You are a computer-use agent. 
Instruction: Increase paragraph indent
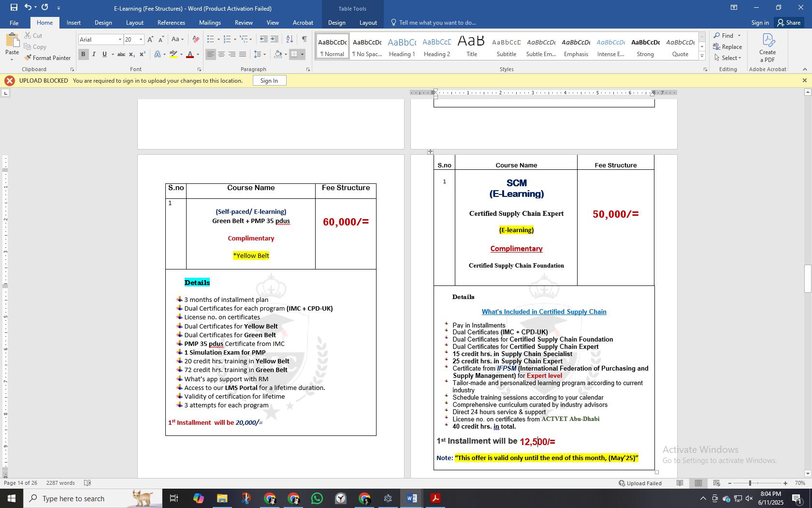pos(275,39)
